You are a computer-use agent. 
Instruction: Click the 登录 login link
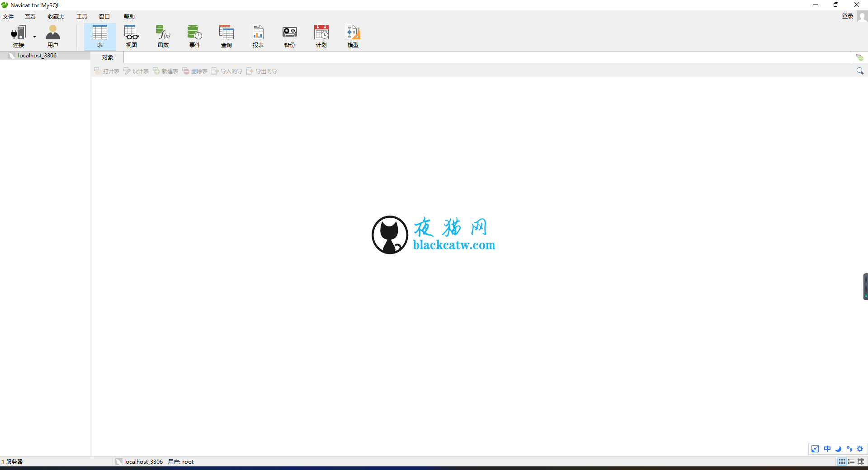(848, 16)
